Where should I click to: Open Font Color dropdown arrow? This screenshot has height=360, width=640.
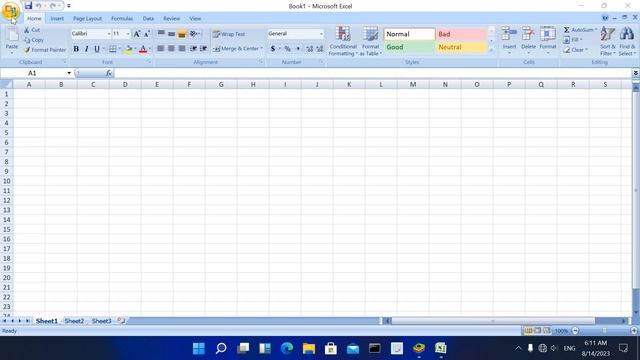[x=150, y=49]
